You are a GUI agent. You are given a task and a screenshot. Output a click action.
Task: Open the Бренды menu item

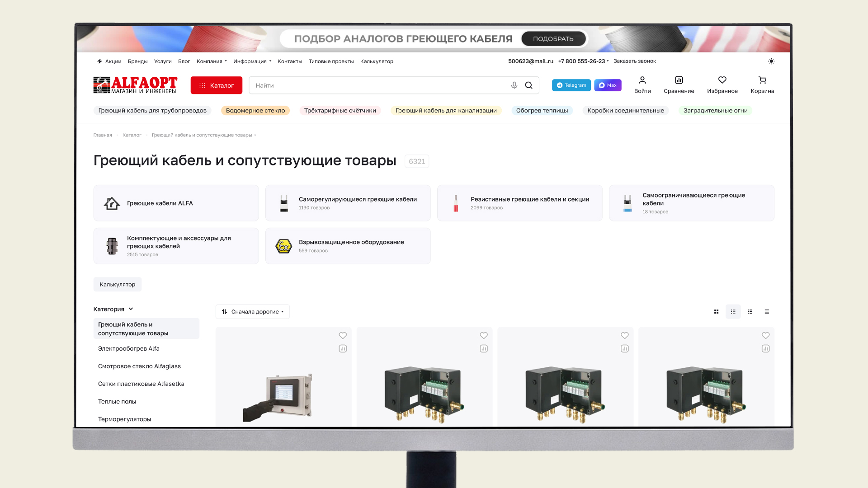pyautogui.click(x=137, y=61)
